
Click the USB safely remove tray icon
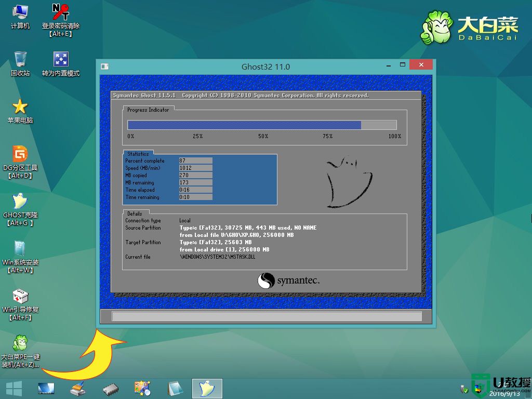(x=462, y=389)
